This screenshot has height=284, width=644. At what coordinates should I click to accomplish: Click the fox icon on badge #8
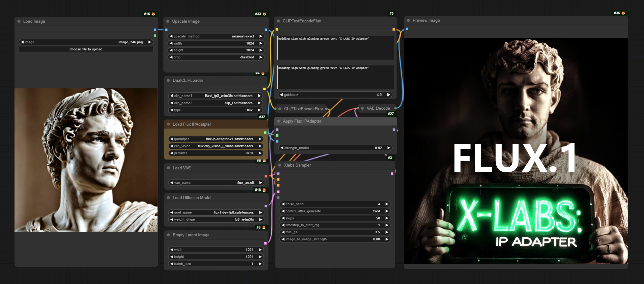point(263,161)
